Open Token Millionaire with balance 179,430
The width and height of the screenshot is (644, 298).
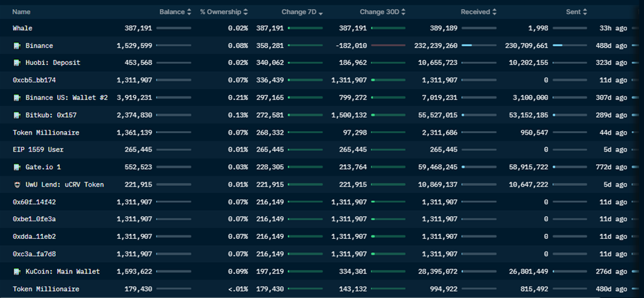[46, 289]
